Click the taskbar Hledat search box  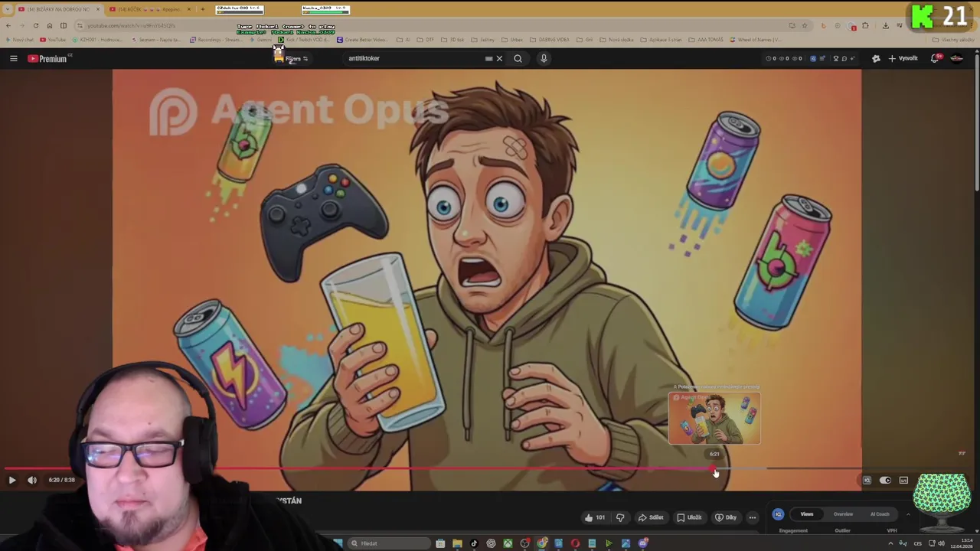390,543
